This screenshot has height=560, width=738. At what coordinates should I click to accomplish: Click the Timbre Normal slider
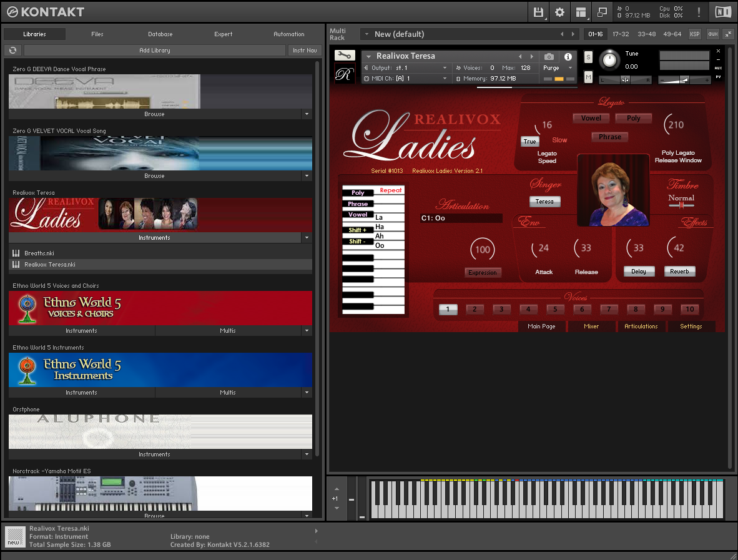point(681,205)
